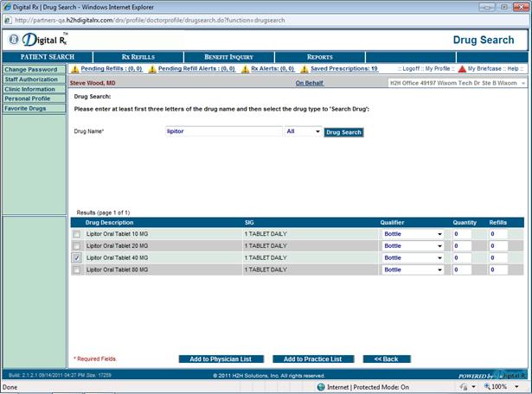Click the Digital Rx logo icon

(x=15, y=39)
